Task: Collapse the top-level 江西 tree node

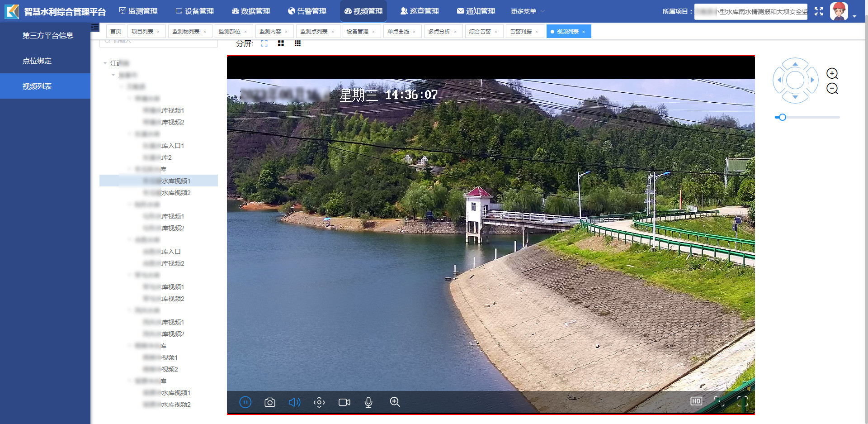Action: tap(105, 63)
